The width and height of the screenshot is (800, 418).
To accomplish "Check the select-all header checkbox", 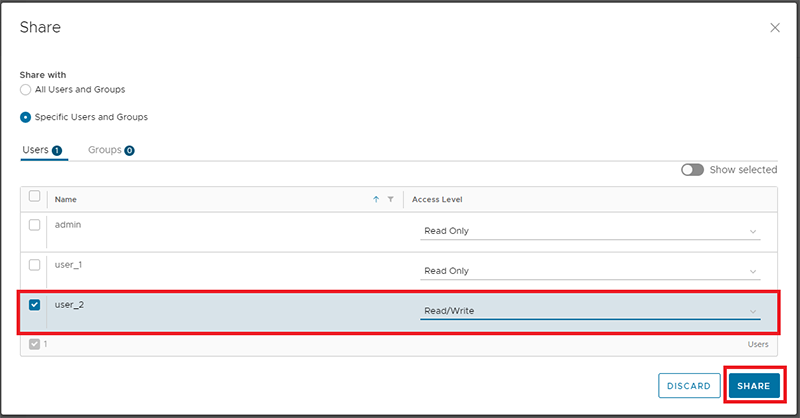I will pos(34,196).
